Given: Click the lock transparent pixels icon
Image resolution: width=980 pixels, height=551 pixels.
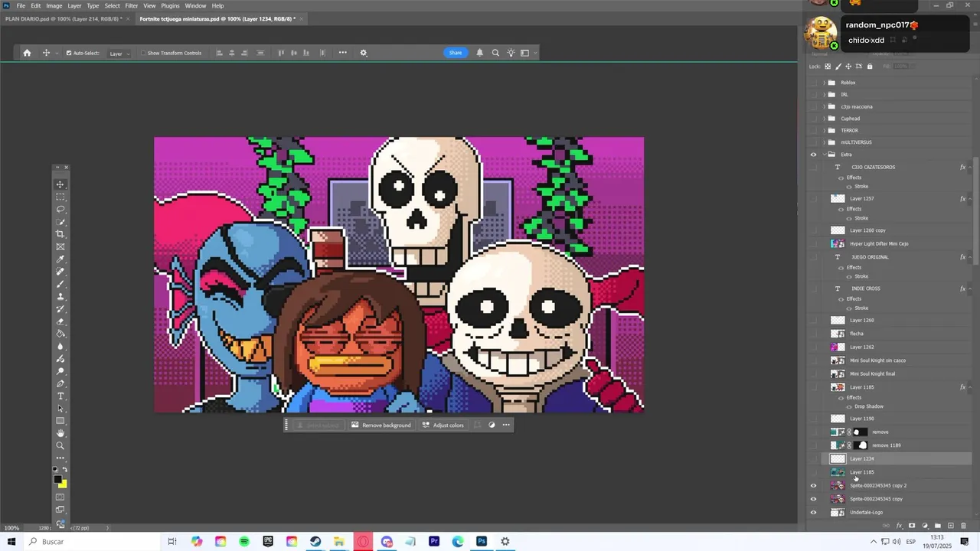Looking at the screenshot, I should 828,67.
